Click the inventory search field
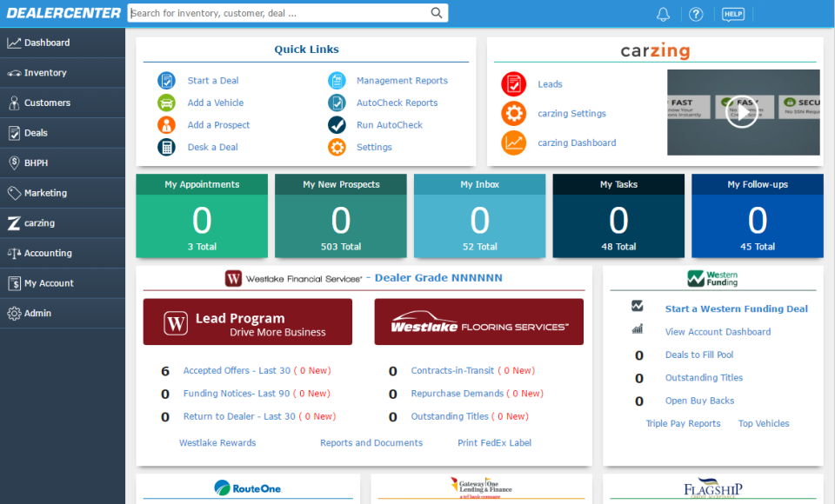The image size is (835, 504). tap(278, 13)
